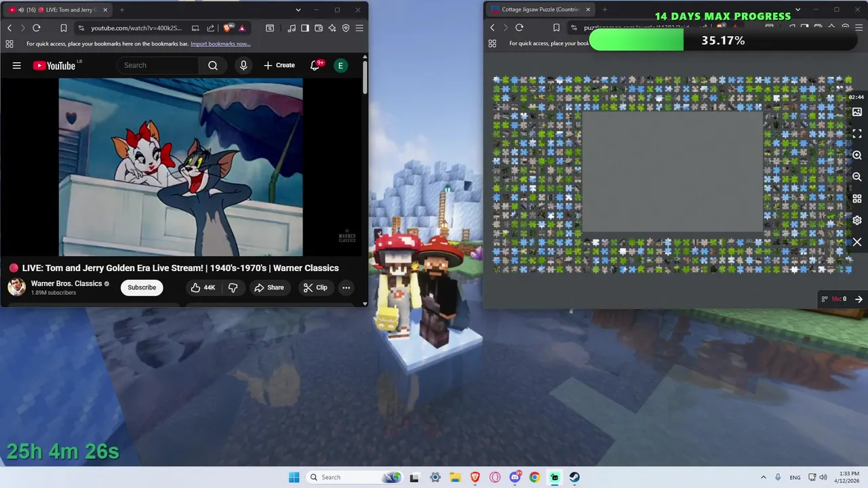Click the YouTube search magnifier button
The image size is (868, 488).
click(213, 65)
